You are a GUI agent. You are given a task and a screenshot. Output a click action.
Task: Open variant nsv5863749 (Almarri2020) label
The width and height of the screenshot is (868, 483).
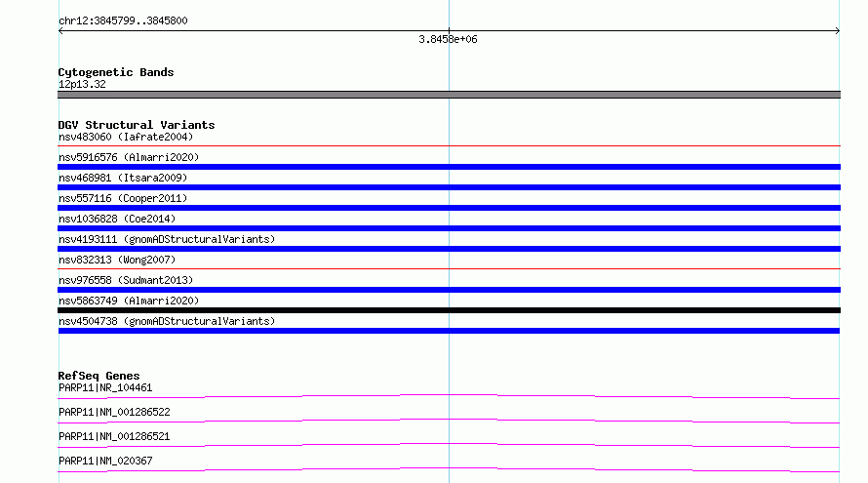click(129, 301)
